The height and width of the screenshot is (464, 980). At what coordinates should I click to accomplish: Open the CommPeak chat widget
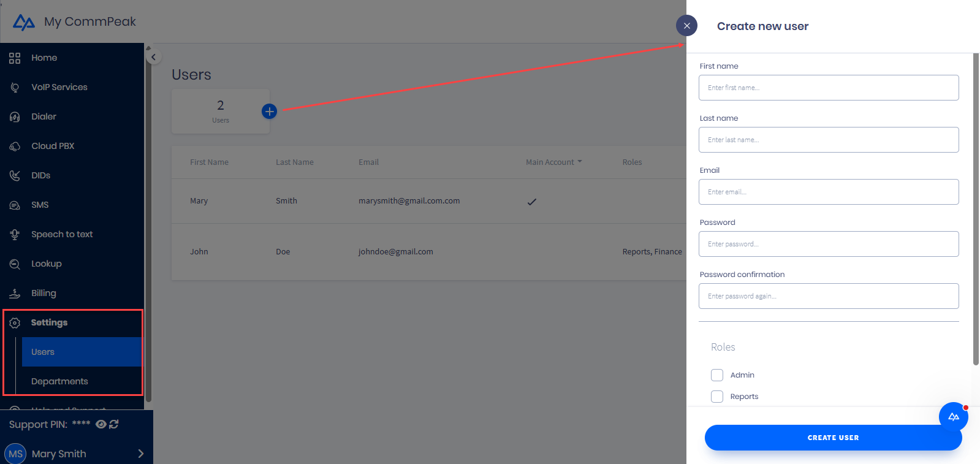click(953, 417)
